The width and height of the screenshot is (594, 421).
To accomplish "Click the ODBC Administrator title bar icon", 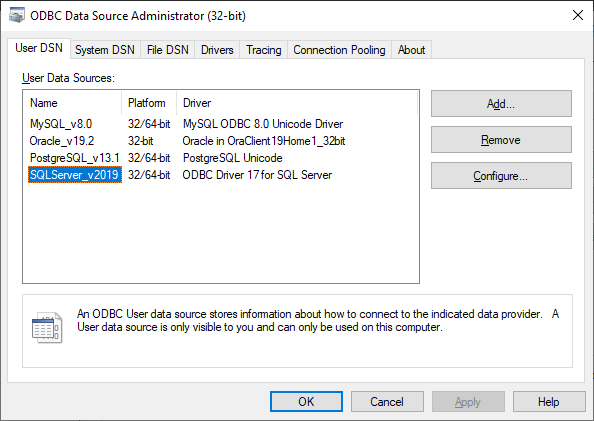I will [x=17, y=16].
